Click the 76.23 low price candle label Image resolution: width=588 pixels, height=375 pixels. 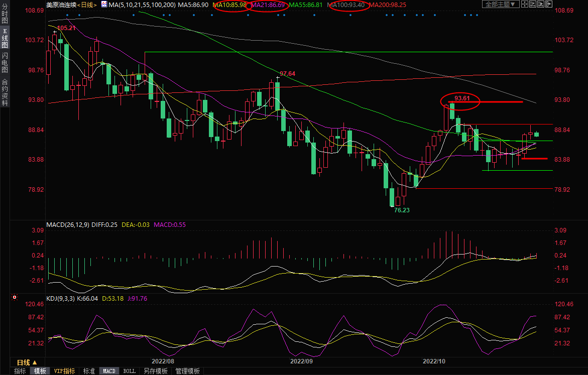[x=401, y=210]
